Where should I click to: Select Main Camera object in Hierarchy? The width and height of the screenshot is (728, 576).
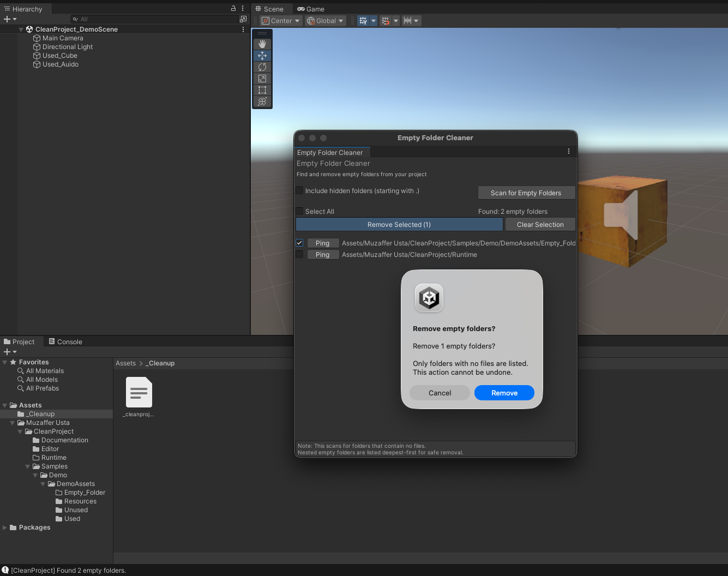(x=63, y=38)
